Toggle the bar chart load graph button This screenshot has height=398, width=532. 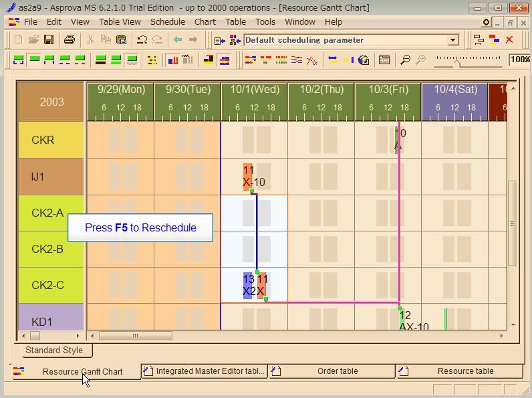(x=173, y=60)
